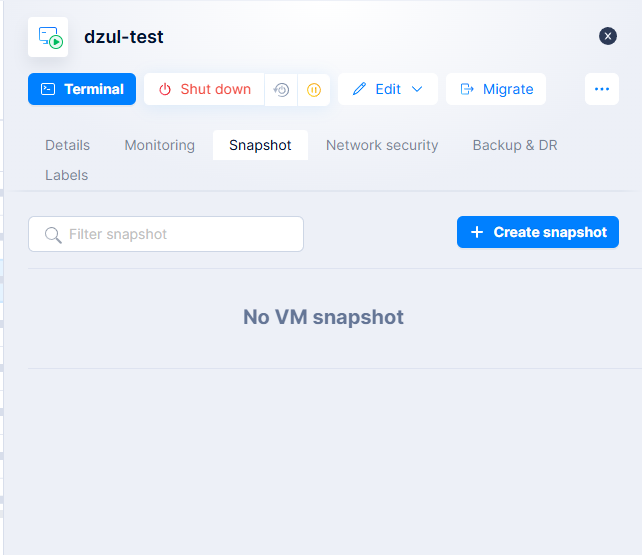Click the running VM status icon
The width and height of the screenshot is (642, 555).
pos(48,37)
